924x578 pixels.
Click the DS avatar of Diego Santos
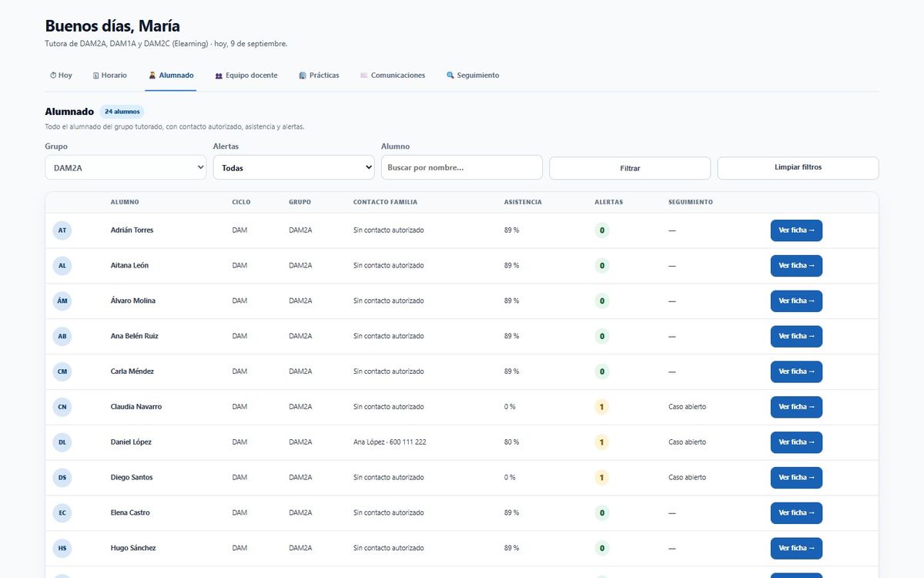click(x=62, y=478)
